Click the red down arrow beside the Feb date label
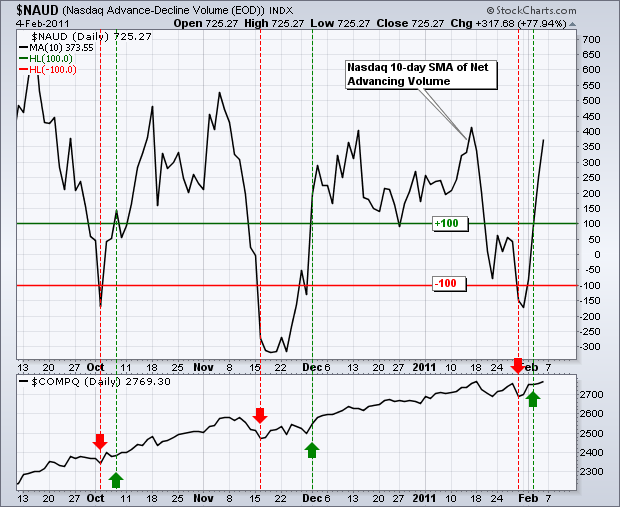Screen dimensions: 620x507 click(518, 366)
